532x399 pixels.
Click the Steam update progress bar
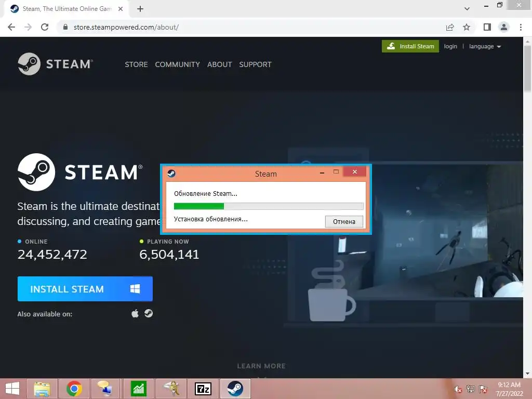(269, 206)
